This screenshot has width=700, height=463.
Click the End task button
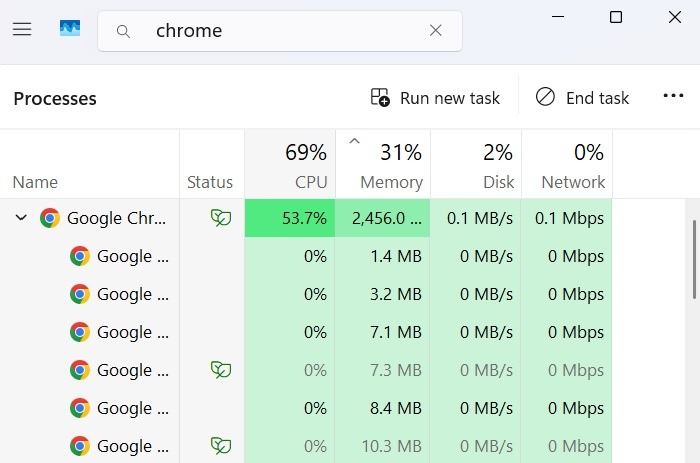[582, 98]
